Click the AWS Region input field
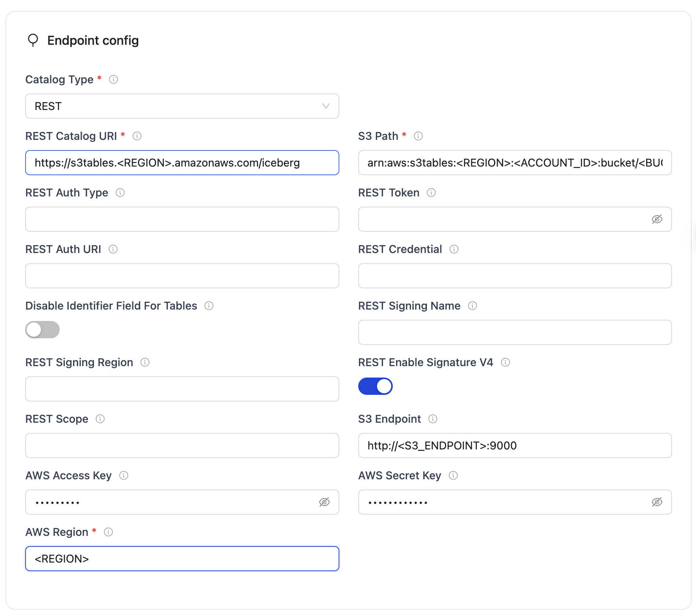696x616 pixels. 182,559
